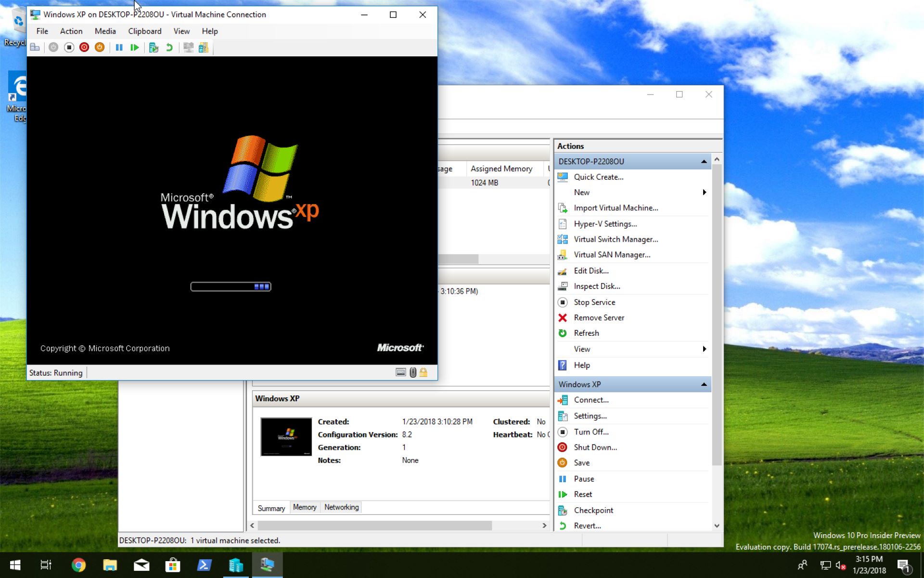Toggle Pause state via Actions panel
The width and height of the screenshot is (924, 578).
[x=583, y=478]
